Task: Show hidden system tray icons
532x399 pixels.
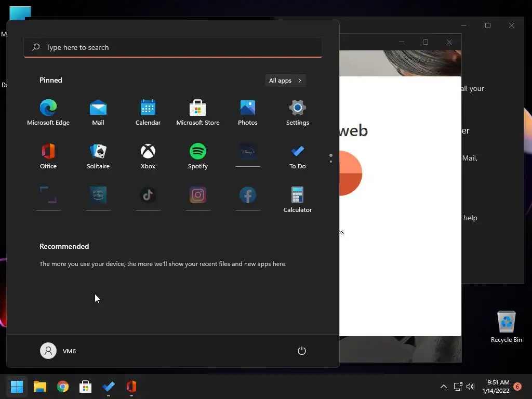Action: [444, 387]
